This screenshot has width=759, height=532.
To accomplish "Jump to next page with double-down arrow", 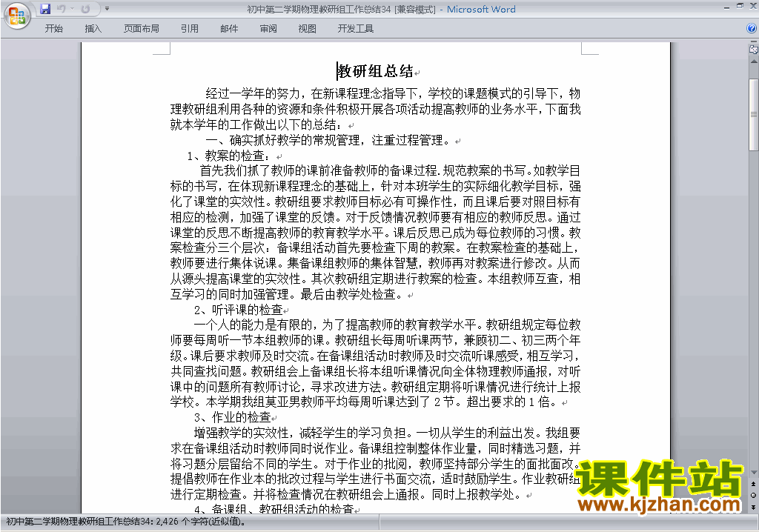I will pos(753,507).
